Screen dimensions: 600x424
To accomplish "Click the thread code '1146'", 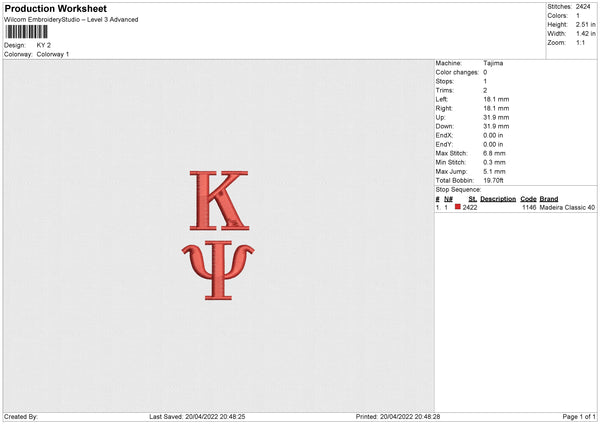I will pos(529,207).
